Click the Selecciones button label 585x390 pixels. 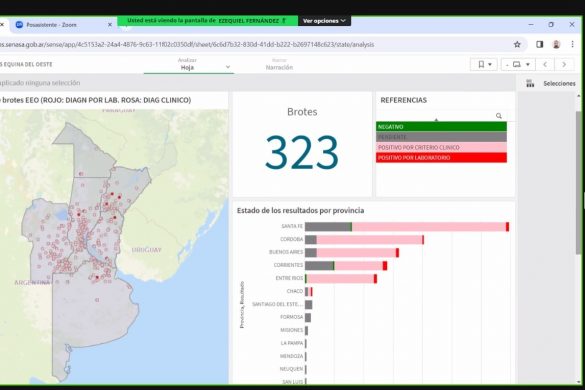[559, 84]
